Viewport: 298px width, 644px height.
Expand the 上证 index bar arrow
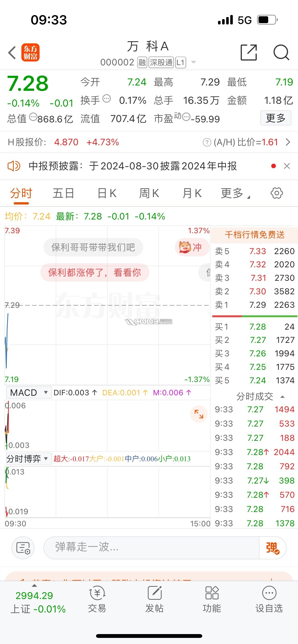point(34,585)
